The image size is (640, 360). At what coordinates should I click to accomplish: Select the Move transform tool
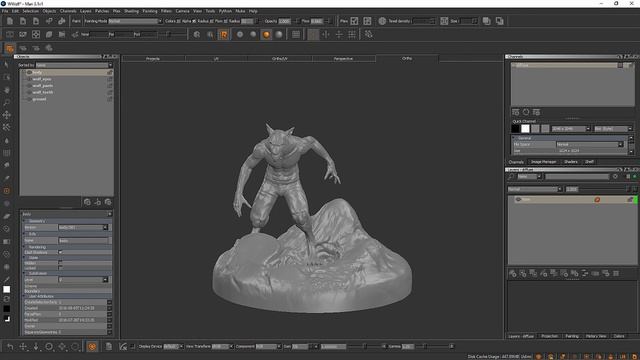click(x=7, y=115)
